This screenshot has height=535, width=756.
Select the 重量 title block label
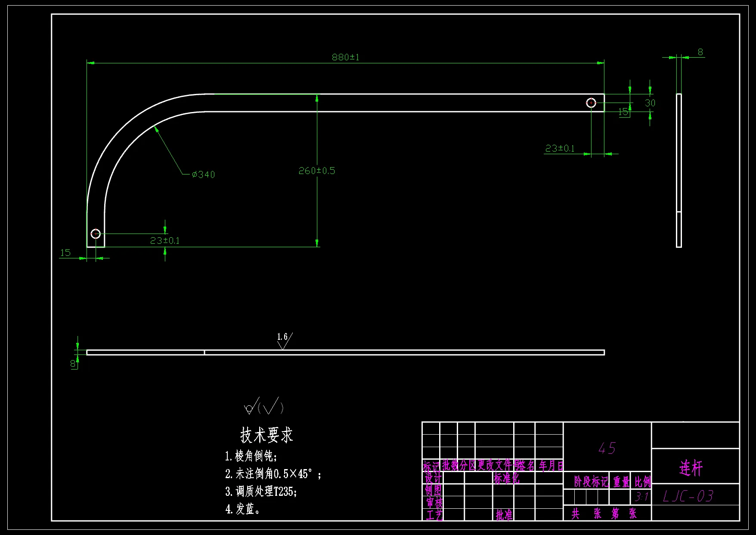click(x=621, y=482)
